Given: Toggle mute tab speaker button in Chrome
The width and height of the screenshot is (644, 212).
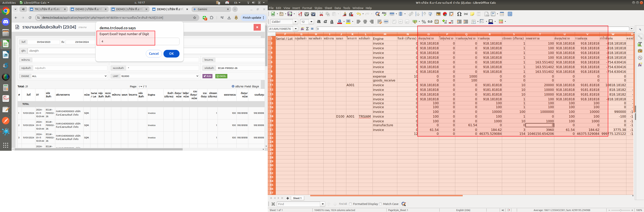Looking at the screenshot, I should pos(24,9).
